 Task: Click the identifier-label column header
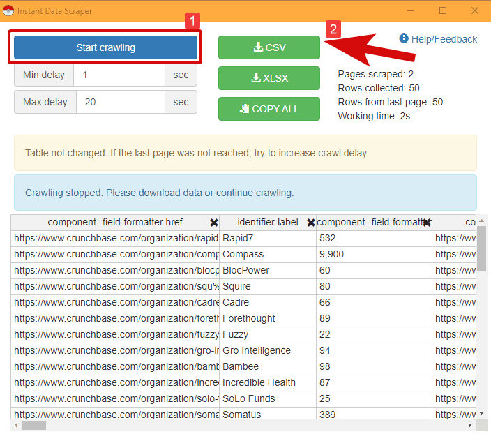tap(268, 223)
